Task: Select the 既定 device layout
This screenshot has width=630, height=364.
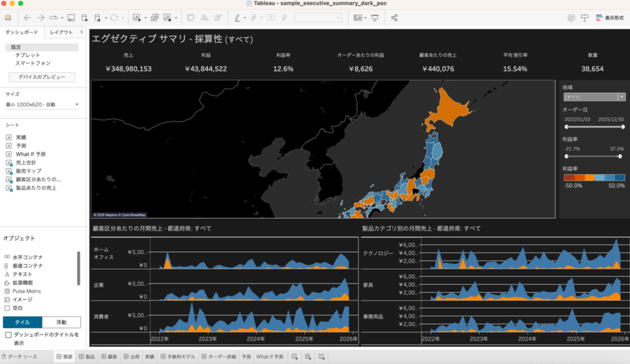Action: pyautogui.click(x=42, y=47)
